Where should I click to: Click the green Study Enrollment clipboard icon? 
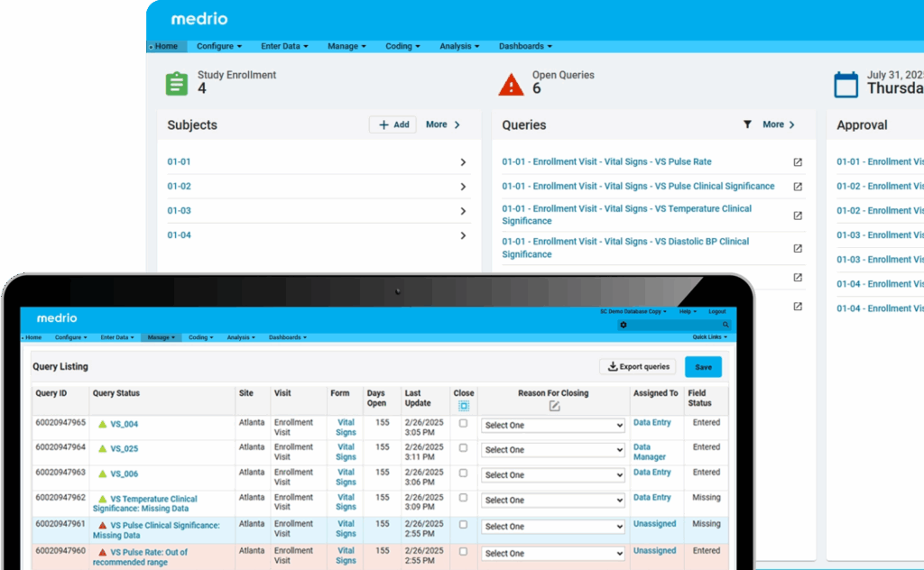(177, 84)
